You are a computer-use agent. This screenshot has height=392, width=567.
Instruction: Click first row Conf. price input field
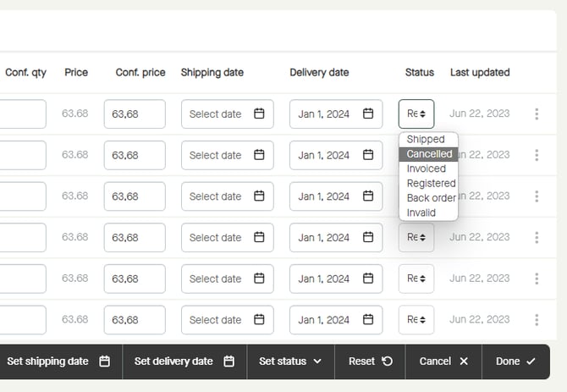click(x=135, y=114)
